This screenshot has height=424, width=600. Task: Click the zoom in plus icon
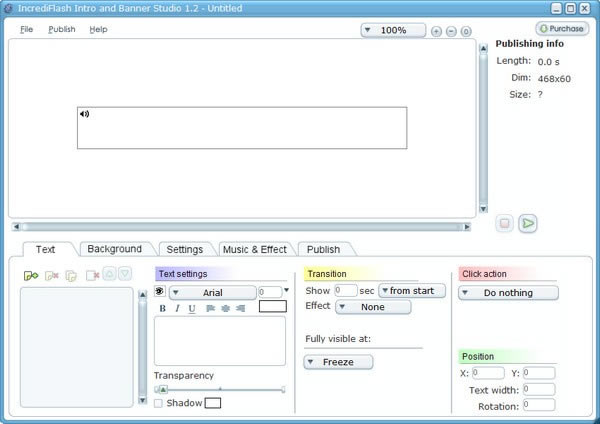[x=436, y=31]
